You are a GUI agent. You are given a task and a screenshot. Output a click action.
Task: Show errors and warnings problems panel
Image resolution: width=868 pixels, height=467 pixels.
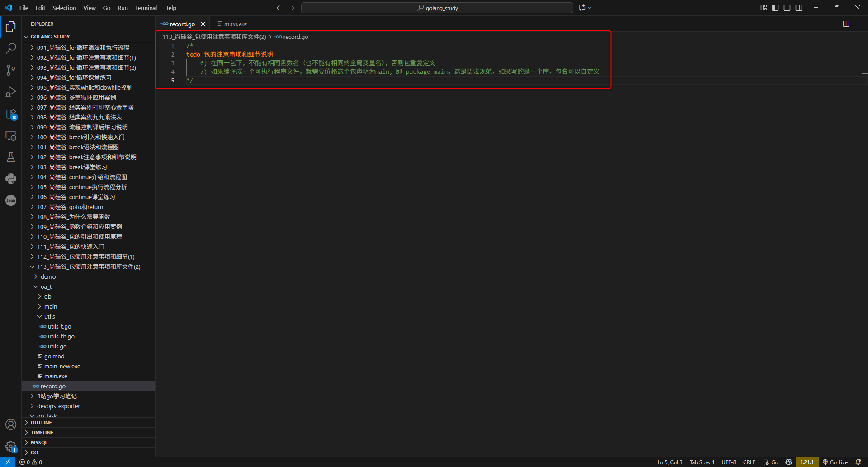click(31, 462)
